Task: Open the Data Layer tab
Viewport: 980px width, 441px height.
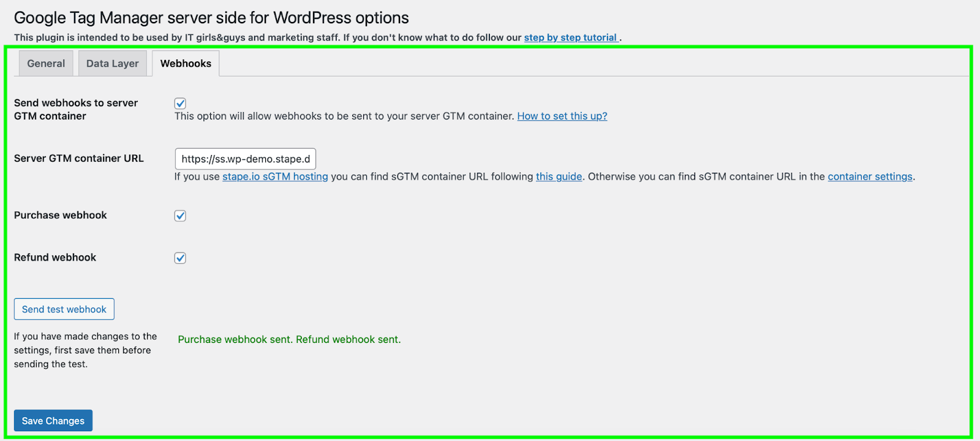Action: click(x=113, y=64)
